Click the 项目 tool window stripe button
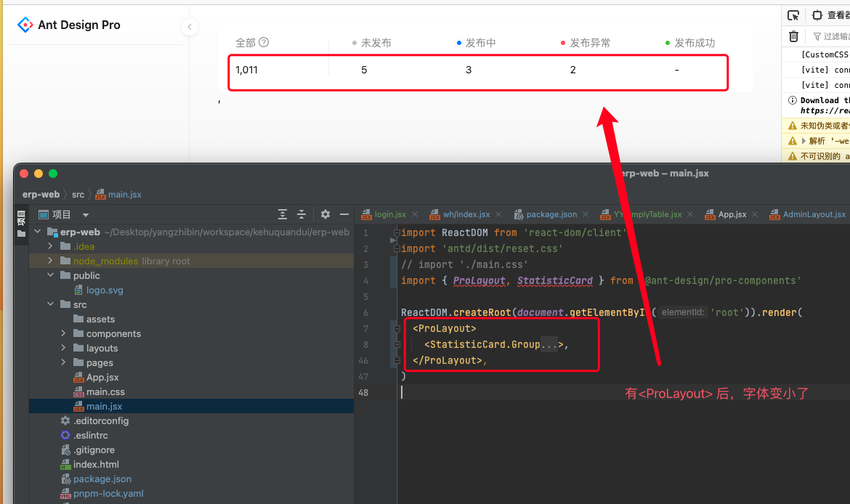Screen dimensions: 850x504 pyautogui.click(x=21, y=219)
